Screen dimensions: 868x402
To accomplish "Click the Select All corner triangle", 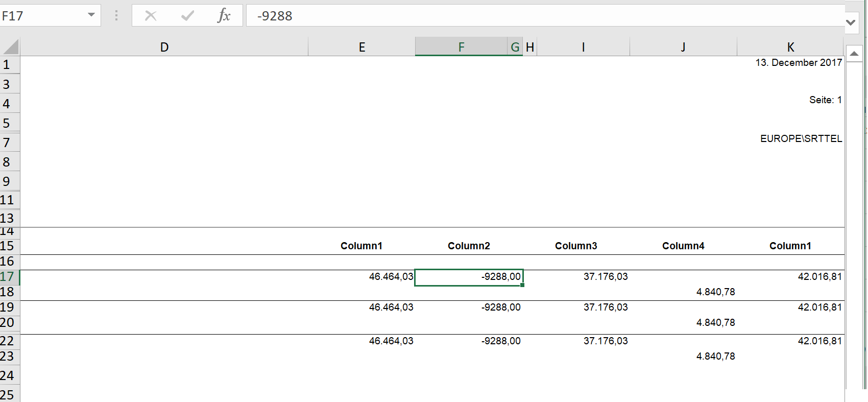I will [11, 47].
